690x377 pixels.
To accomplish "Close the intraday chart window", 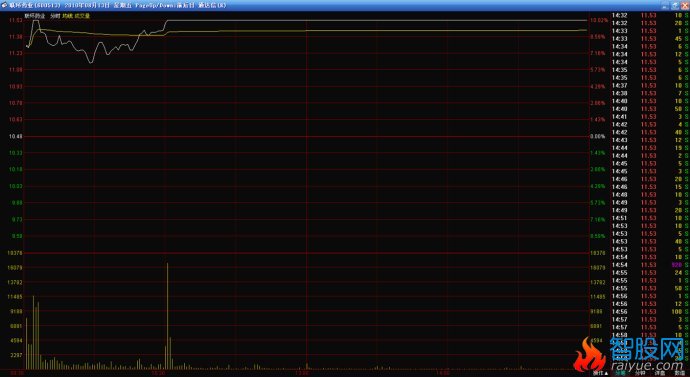I will click(x=684, y=5).
